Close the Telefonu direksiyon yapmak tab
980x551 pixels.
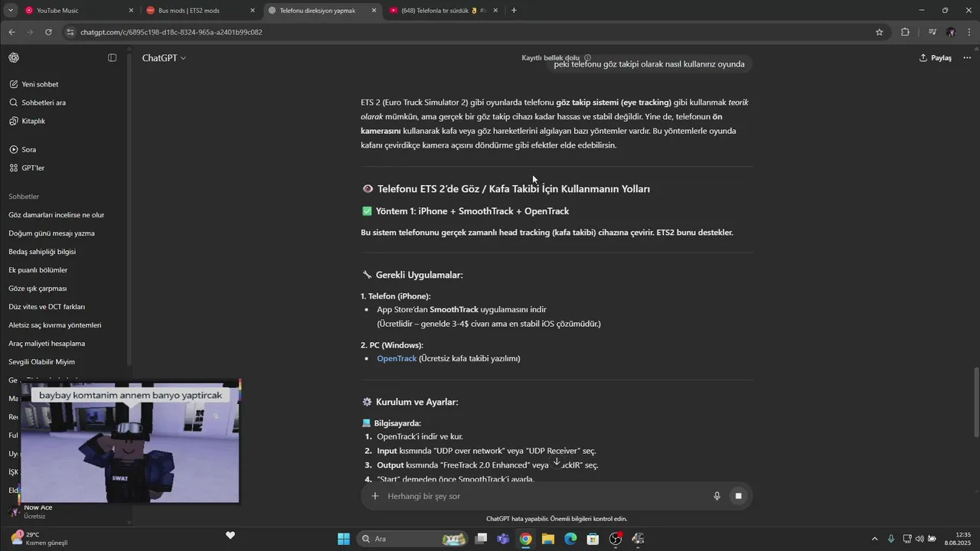(374, 11)
